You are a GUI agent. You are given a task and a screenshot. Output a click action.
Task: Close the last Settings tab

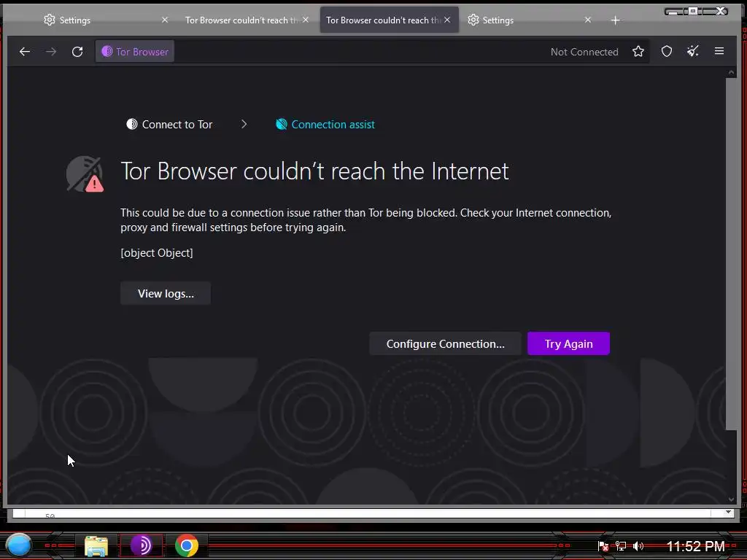(x=588, y=20)
